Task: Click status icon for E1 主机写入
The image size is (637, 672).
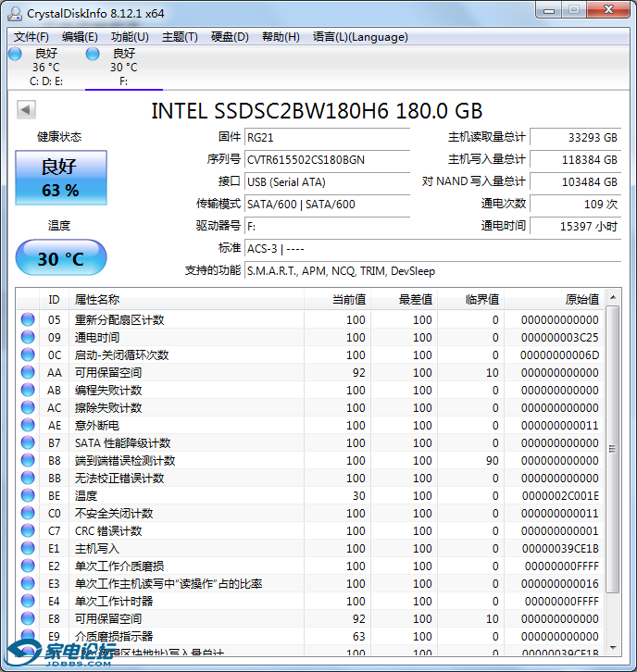Action: 28,548
